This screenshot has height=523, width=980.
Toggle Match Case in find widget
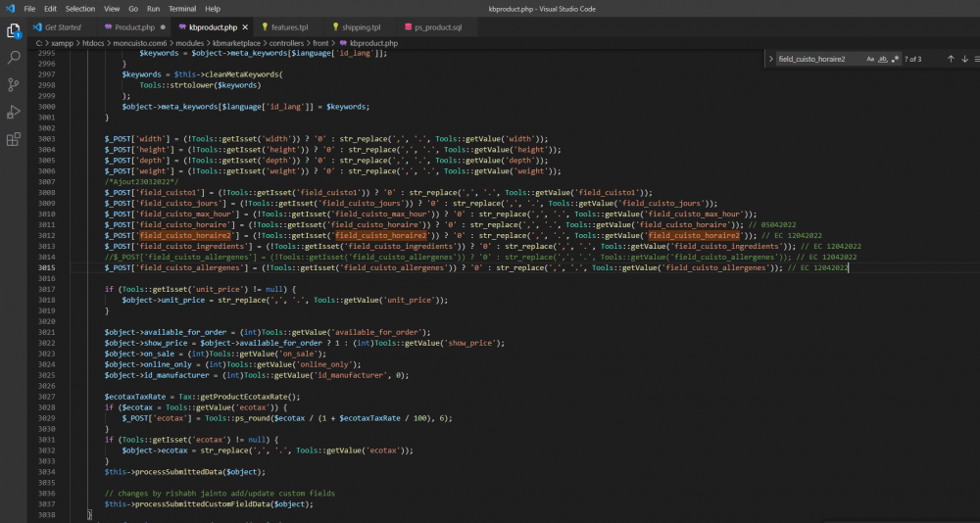(x=870, y=59)
